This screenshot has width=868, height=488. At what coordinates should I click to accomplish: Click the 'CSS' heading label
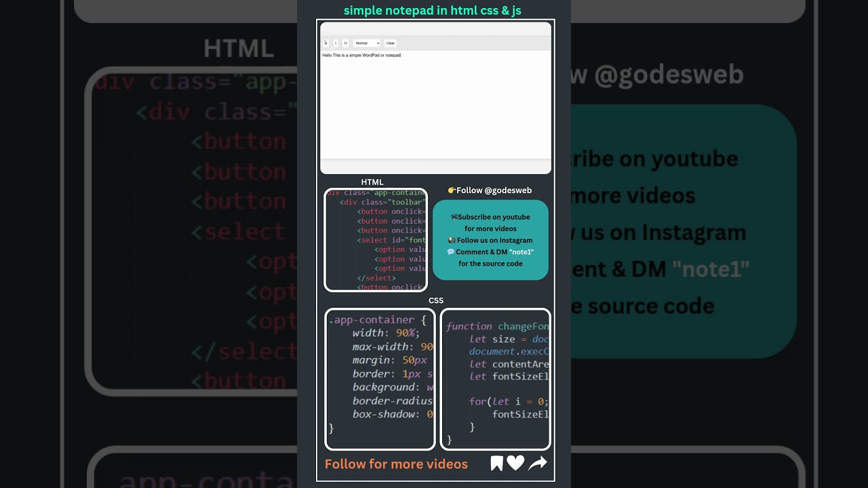[436, 300]
